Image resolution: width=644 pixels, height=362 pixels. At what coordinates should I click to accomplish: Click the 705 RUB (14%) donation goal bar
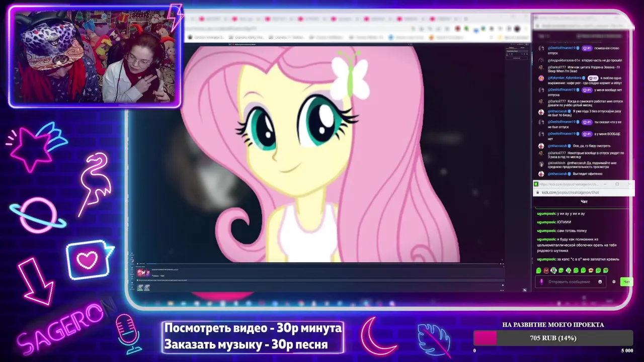pyautogui.click(x=553, y=338)
